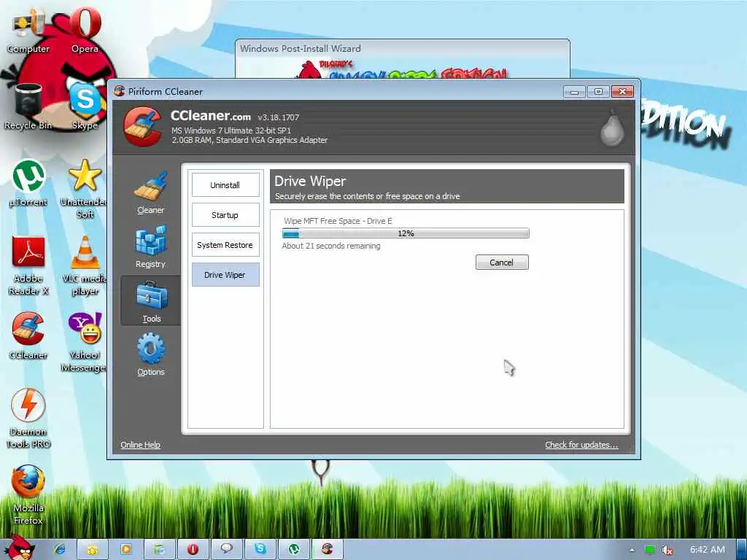Launch Daemon Tools PRO shortcut
Viewport: 747px width, 560px height.
pyautogui.click(x=28, y=419)
